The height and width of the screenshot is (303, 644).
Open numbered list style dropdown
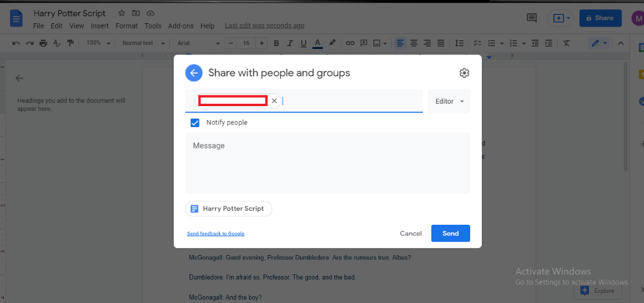(524, 43)
